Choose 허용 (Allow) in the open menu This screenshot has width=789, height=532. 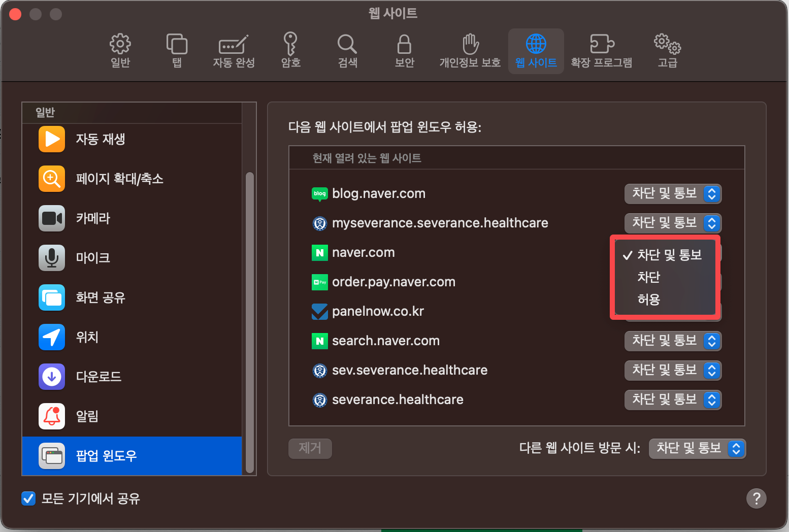[x=665, y=300]
